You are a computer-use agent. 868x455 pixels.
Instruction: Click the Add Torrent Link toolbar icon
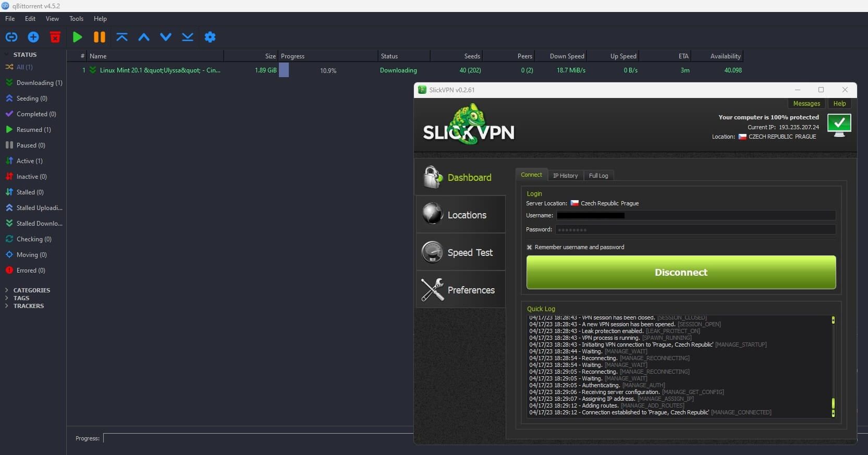pos(11,37)
